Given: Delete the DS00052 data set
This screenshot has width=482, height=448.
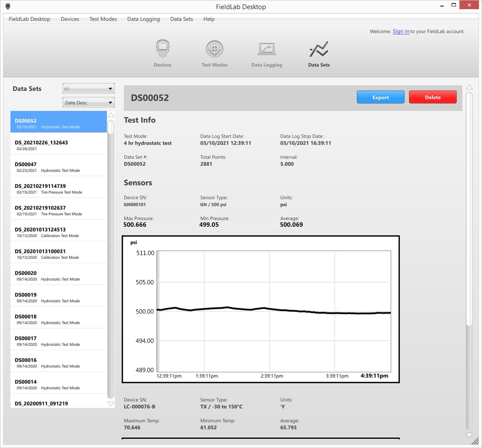Looking at the screenshot, I should (x=432, y=97).
